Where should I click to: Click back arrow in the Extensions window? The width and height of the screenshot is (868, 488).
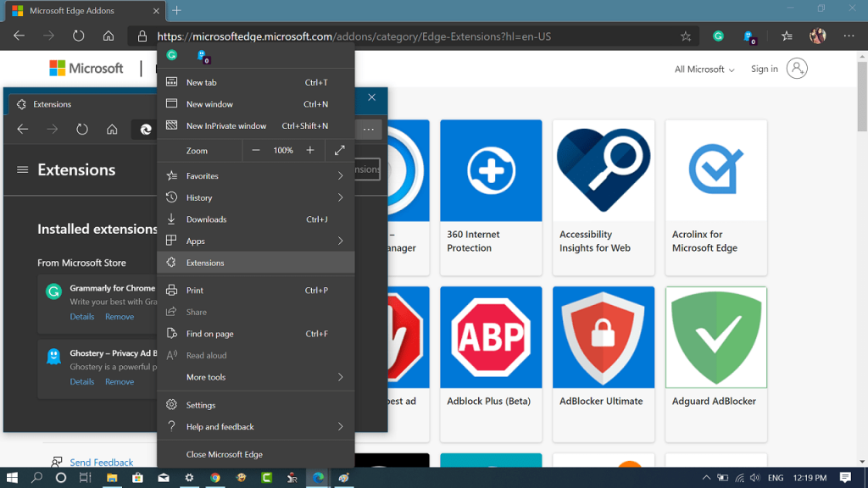23,130
